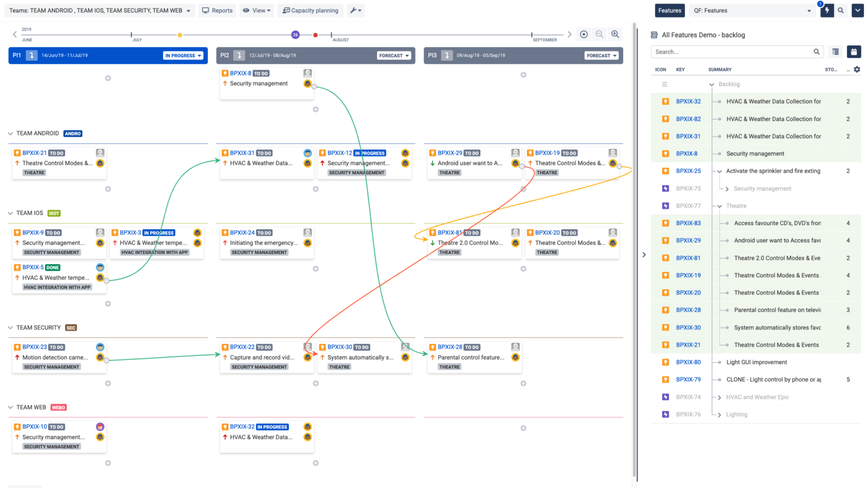Click the sprint 26 marker on the timeline
The image size is (868, 488).
[x=295, y=34]
